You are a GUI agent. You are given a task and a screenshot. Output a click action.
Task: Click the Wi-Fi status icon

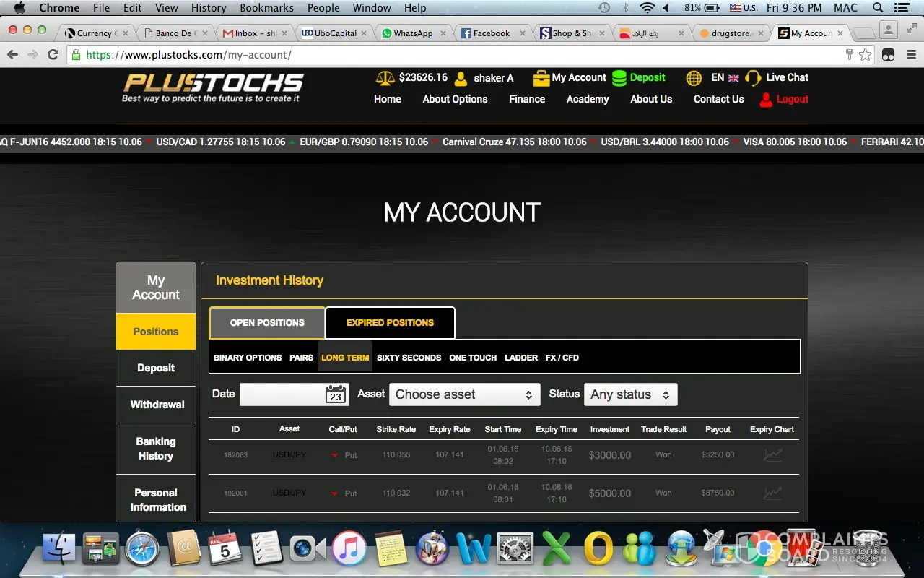[x=647, y=8]
